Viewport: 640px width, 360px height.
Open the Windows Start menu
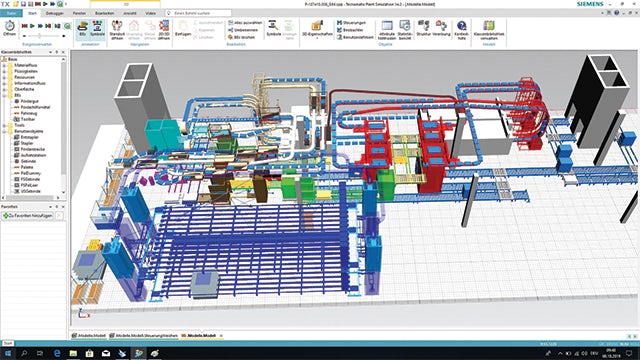point(7,353)
